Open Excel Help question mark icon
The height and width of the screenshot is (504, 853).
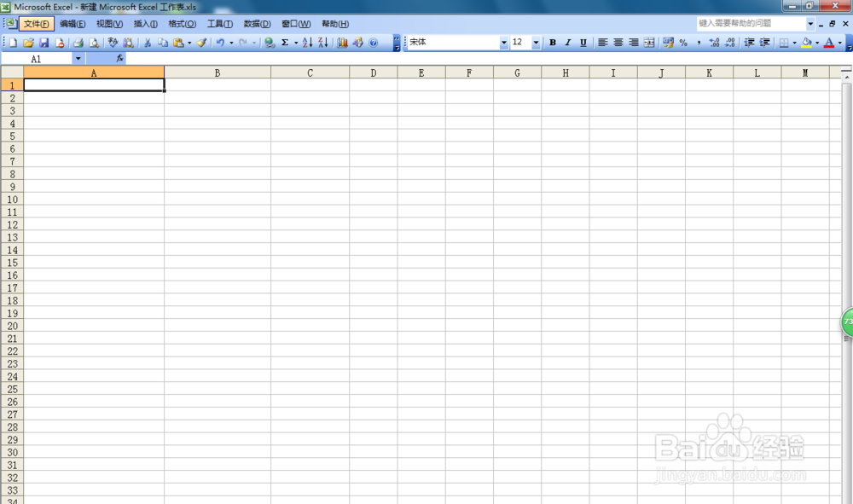coord(374,43)
